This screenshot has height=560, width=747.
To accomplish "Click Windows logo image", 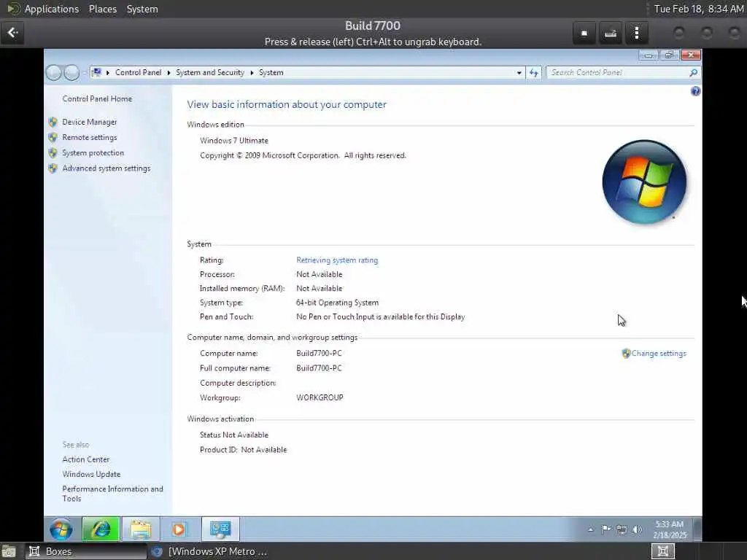I will click(x=644, y=182).
